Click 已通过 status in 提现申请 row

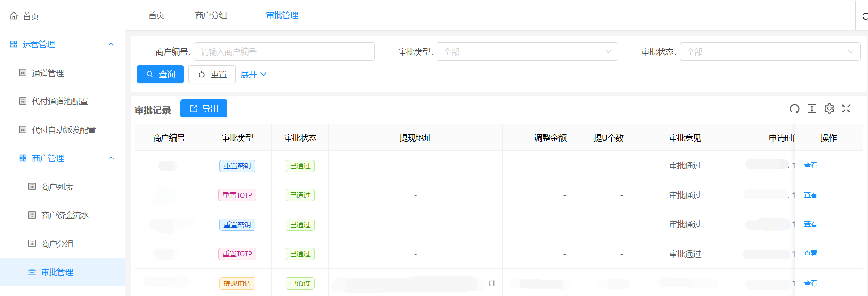point(300,283)
